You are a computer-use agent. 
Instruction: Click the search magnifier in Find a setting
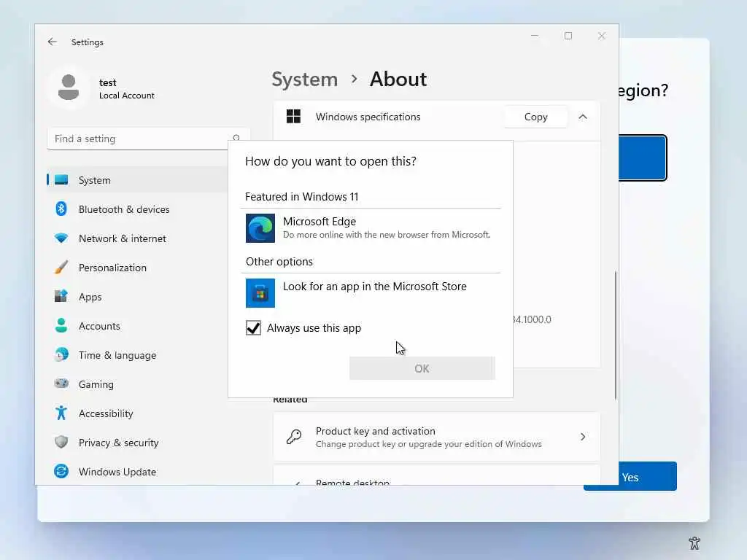236,138
